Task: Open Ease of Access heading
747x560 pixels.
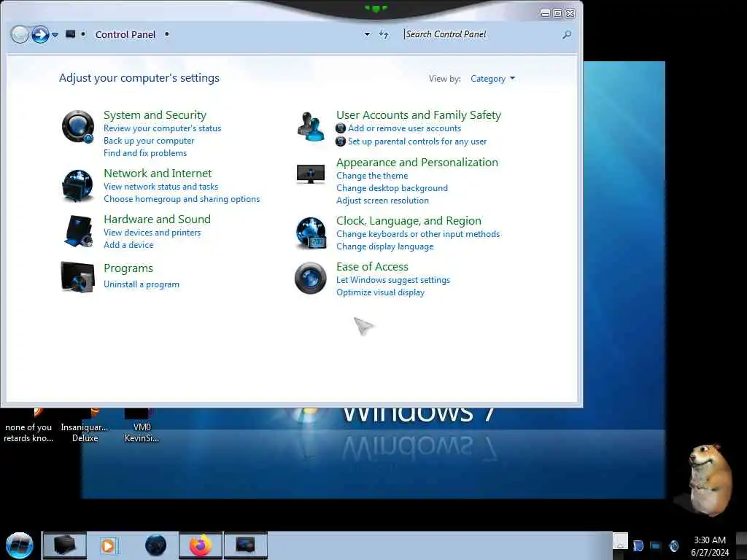Action: point(373,267)
